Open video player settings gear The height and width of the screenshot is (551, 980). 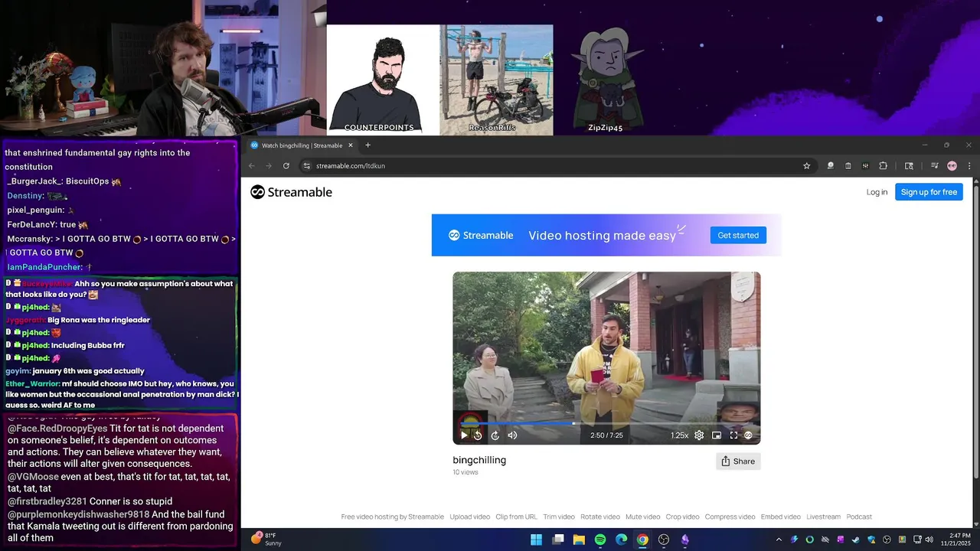(699, 435)
